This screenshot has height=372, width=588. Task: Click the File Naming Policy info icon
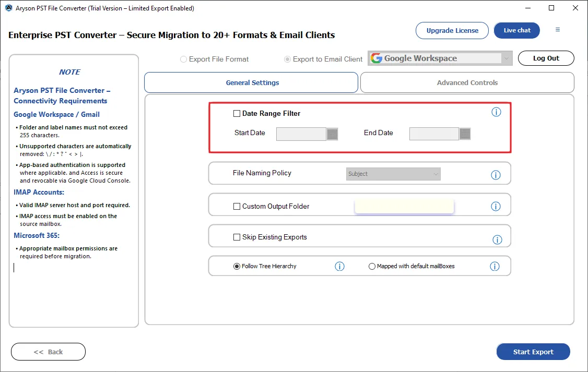click(x=496, y=175)
